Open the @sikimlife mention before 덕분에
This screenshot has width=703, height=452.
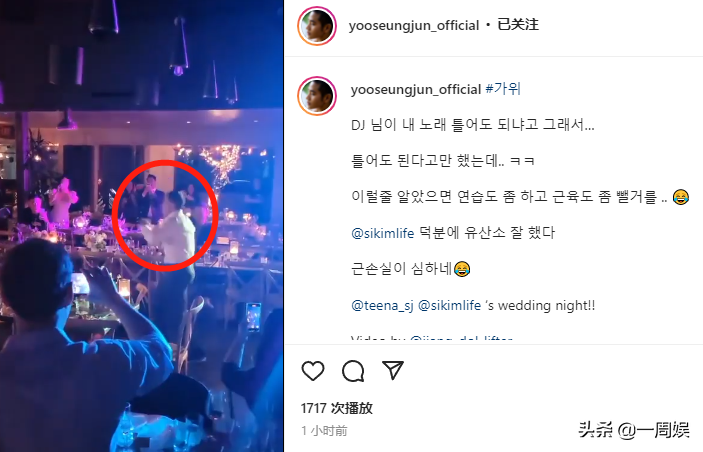382,233
